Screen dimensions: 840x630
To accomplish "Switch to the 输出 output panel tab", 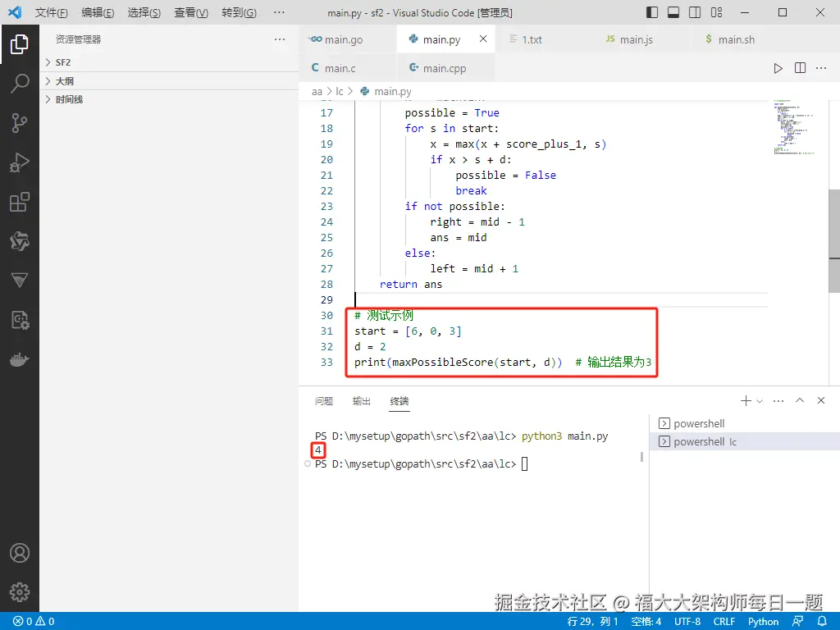I will (x=362, y=400).
